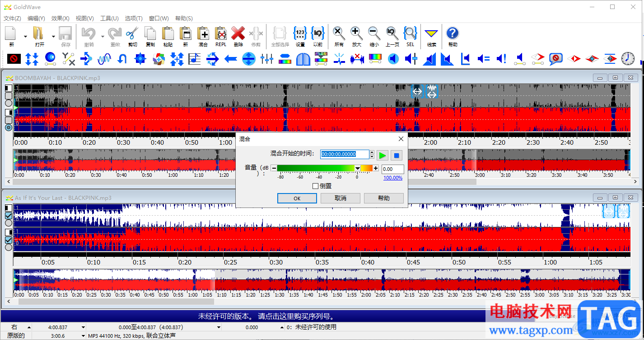The image size is (644, 340).
Task: Click the Zoom Out (缩小) icon
Action: click(x=374, y=33)
